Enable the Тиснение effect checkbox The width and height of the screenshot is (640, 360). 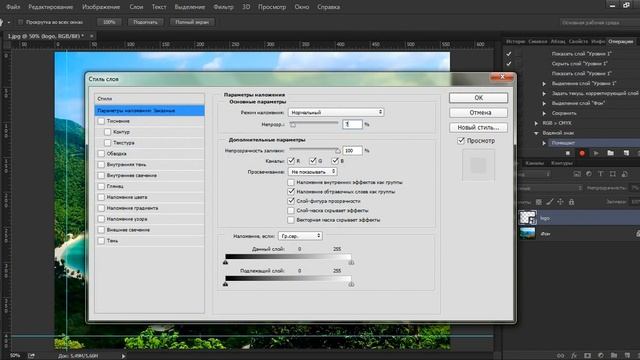click(x=101, y=121)
